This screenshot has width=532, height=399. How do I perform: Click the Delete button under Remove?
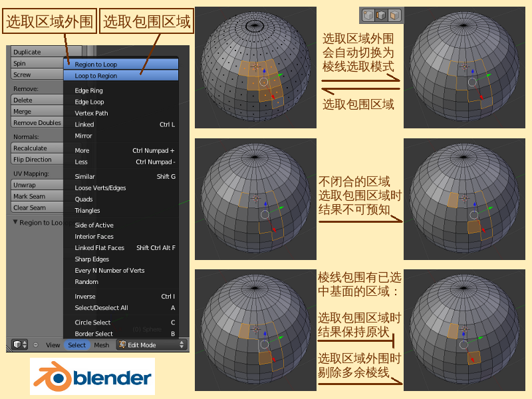point(37,100)
